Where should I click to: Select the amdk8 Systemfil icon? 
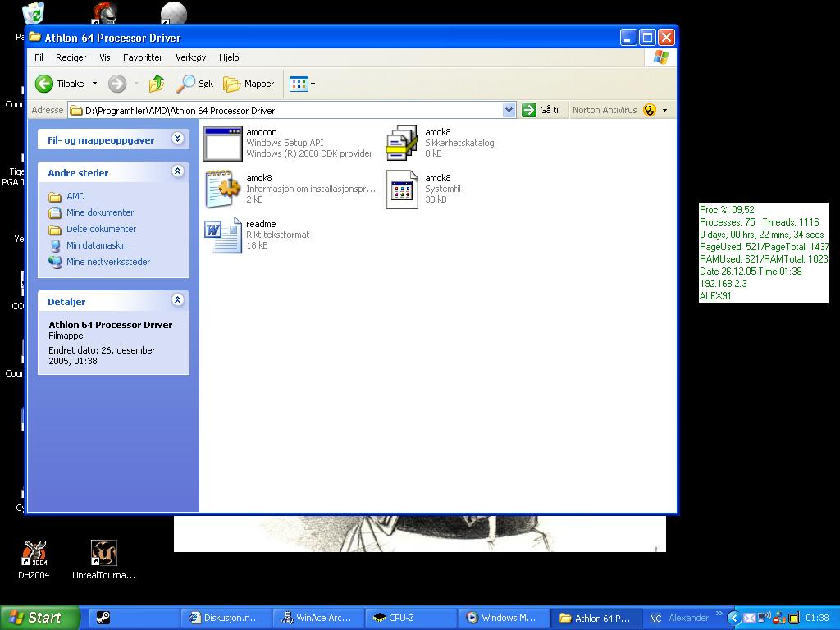tap(402, 189)
